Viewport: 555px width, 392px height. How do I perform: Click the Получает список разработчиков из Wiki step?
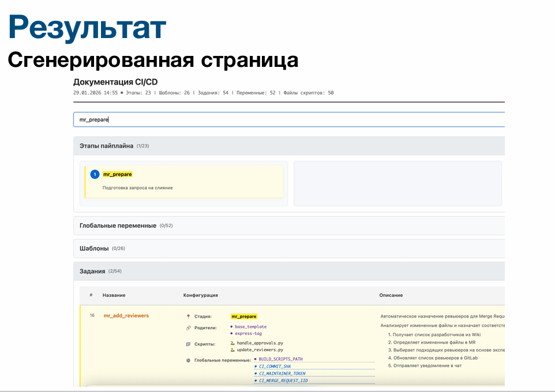(x=437, y=334)
